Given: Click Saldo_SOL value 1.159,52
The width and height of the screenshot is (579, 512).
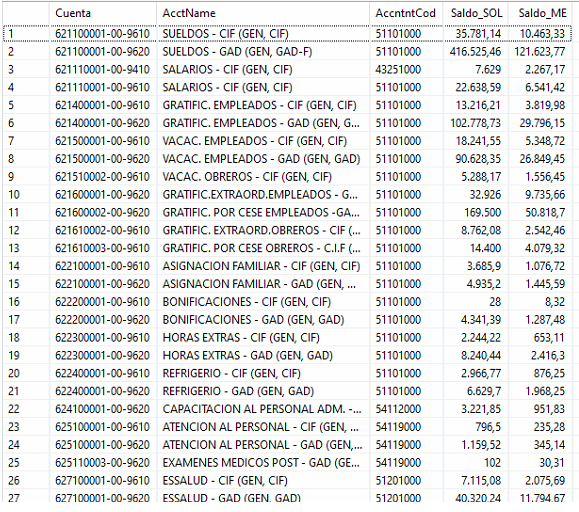Looking at the screenshot, I should click(476, 445).
